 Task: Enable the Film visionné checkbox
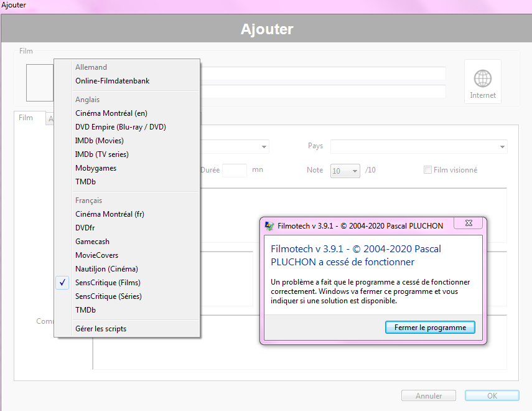coord(427,170)
